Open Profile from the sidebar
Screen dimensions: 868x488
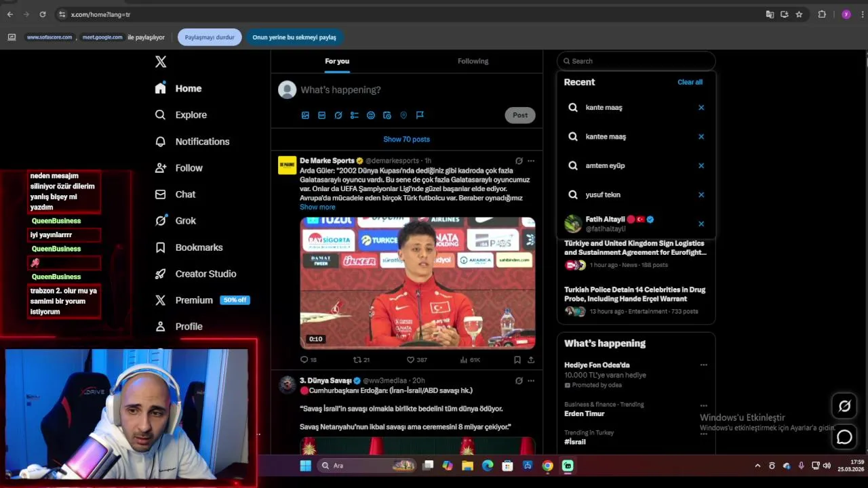(178, 326)
